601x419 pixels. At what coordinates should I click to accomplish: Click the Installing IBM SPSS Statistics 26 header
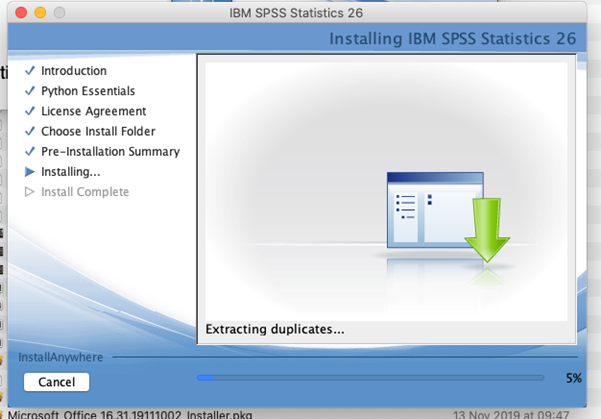coord(453,39)
